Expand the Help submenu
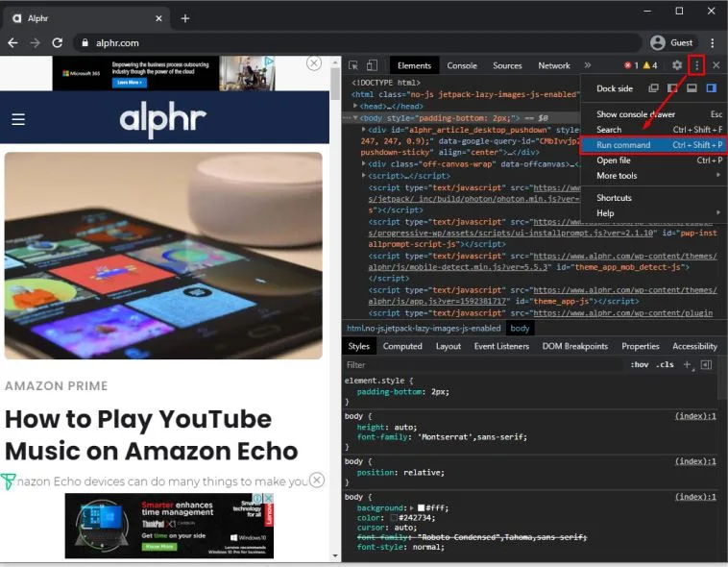This screenshot has width=728, height=567. pyautogui.click(x=655, y=213)
